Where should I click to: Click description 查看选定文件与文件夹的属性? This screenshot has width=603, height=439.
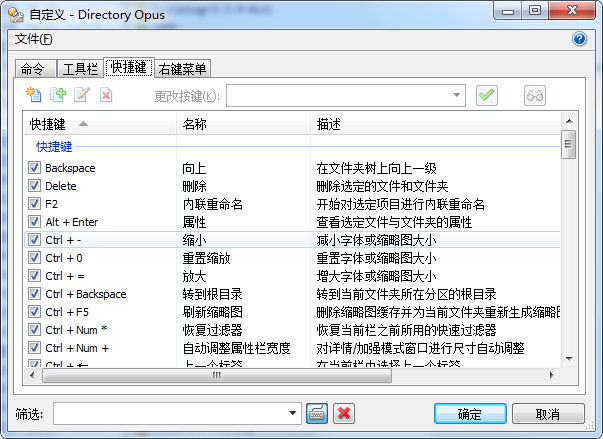point(394,222)
